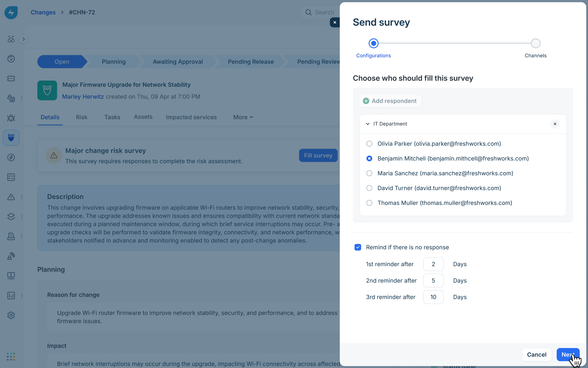
Task: Open options dots beside service requests icon
Action: 22,98
